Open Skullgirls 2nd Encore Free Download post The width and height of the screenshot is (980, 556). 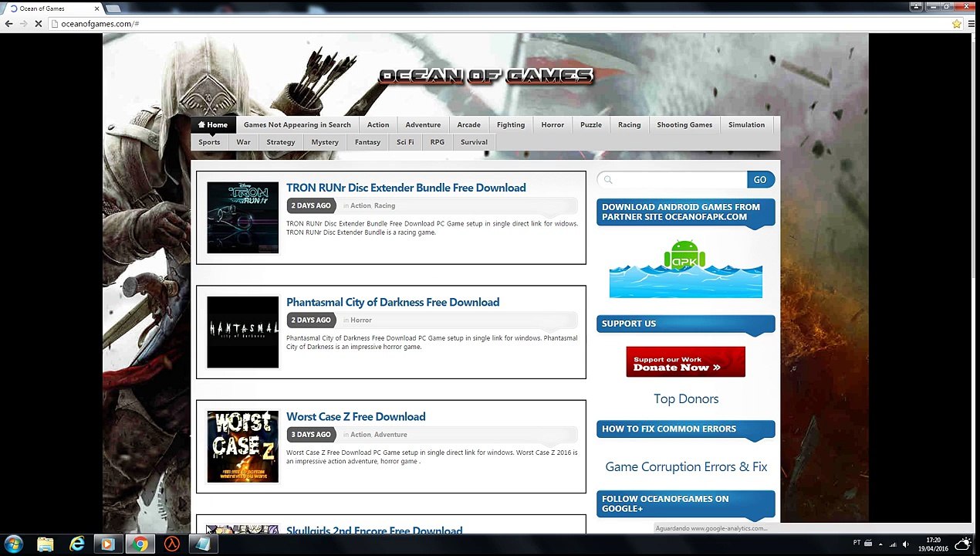[x=374, y=530]
